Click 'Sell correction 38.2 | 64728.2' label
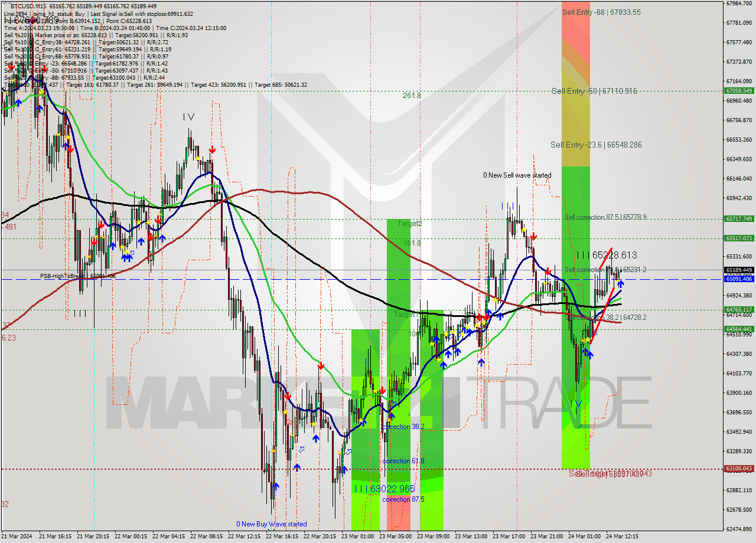 point(605,318)
